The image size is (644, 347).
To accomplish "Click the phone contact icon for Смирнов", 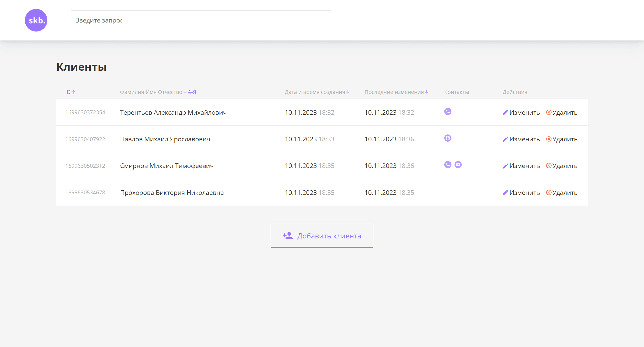I will click(448, 165).
